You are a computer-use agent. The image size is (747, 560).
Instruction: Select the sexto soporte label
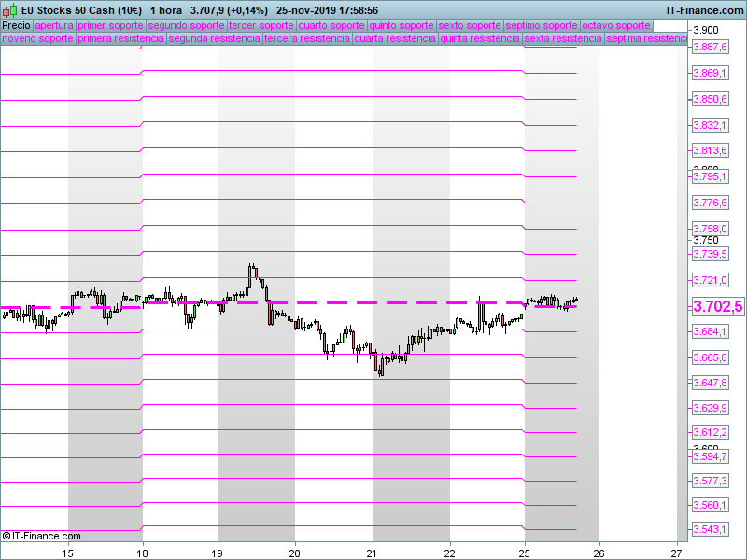470,25
